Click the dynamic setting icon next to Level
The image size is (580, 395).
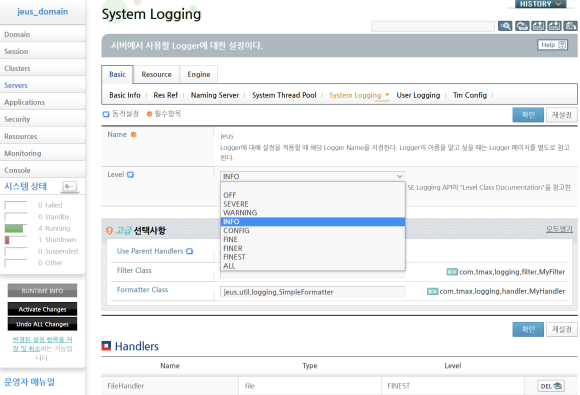point(131,175)
